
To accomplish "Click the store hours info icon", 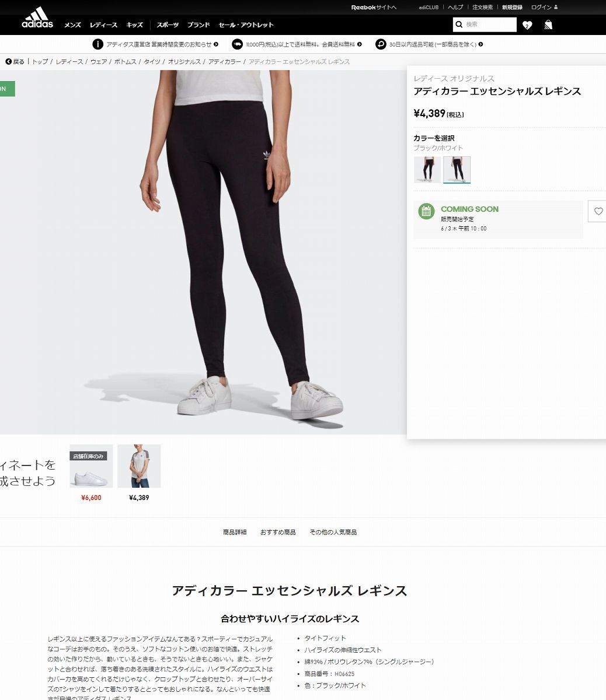I will [x=97, y=44].
